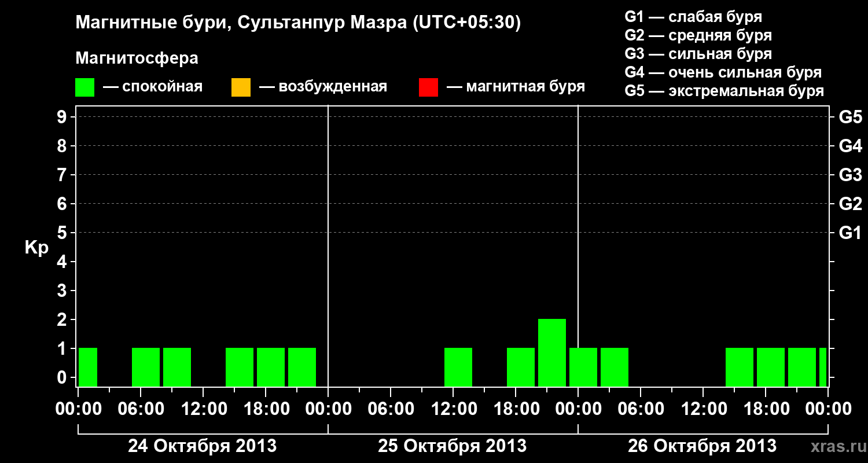This screenshot has width=868, height=463.
Task: Click the '26 Октября 2013' date label
Action: point(702,446)
